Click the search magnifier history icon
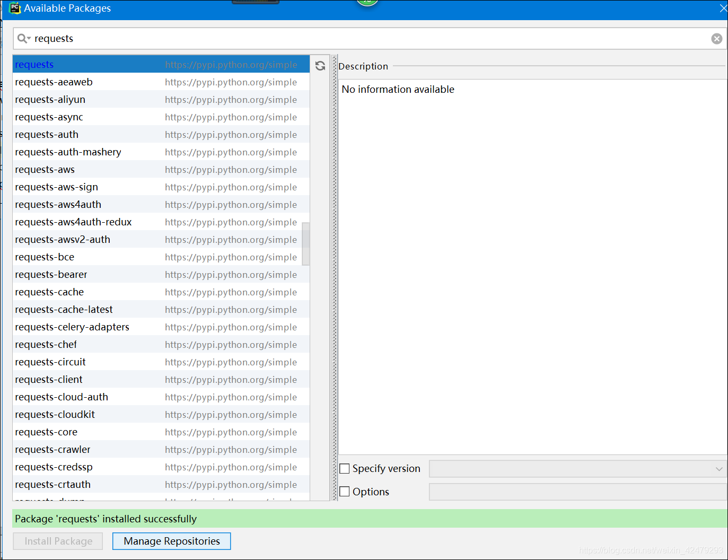This screenshot has width=728, height=560. (24, 39)
